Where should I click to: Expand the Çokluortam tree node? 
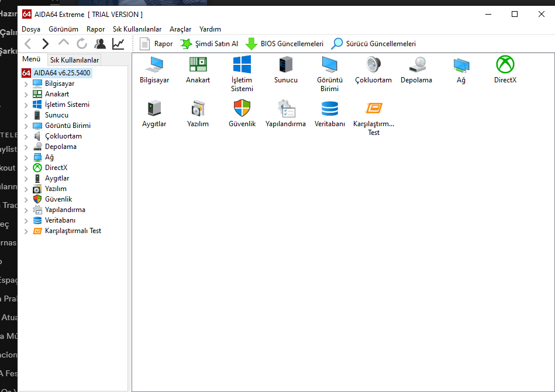click(x=26, y=137)
